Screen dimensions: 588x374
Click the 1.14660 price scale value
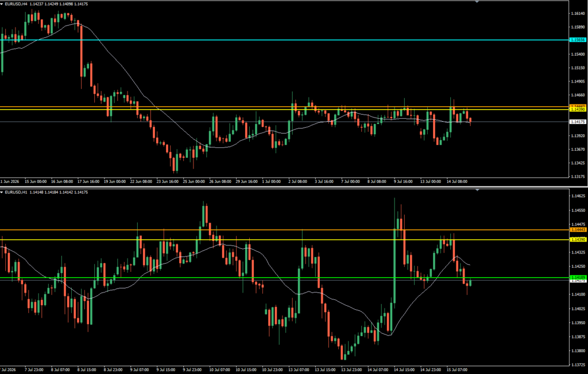(578, 95)
